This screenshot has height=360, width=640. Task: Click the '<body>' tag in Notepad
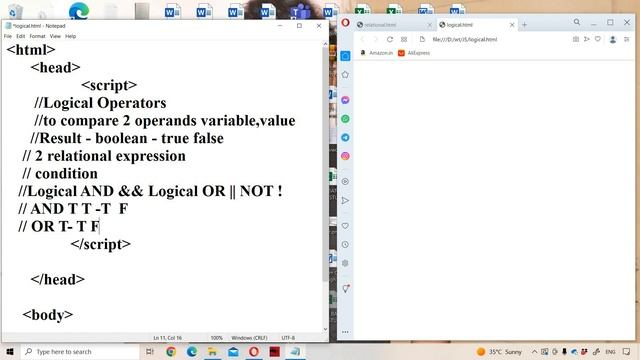pos(48,315)
